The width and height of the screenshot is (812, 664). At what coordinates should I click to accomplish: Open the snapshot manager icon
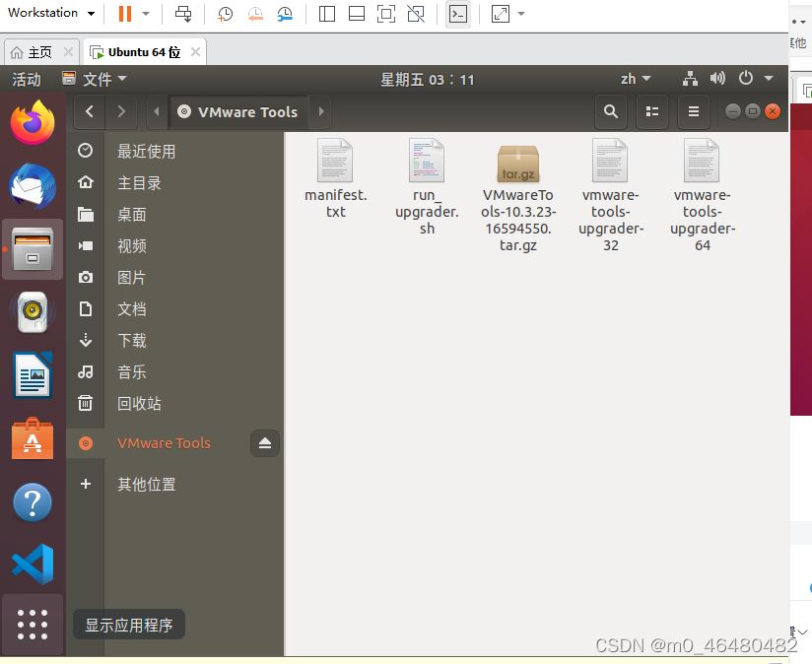tap(285, 14)
